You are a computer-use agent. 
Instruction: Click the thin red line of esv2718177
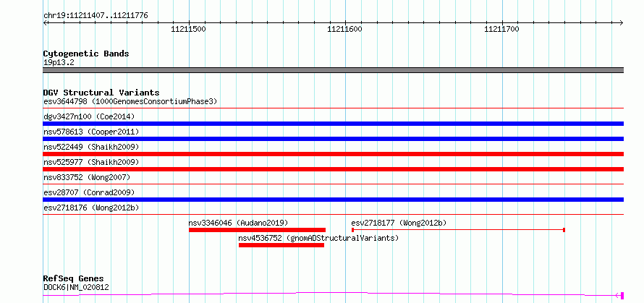(458, 230)
